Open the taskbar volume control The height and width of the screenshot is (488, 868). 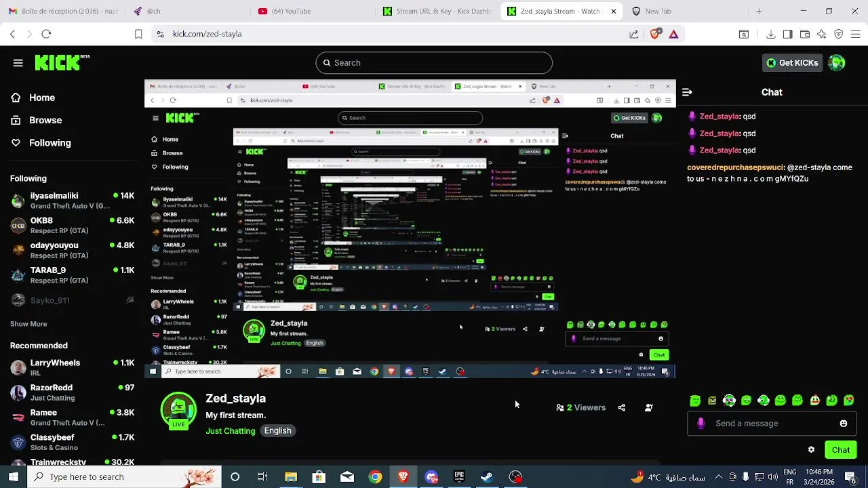pyautogui.click(x=773, y=477)
